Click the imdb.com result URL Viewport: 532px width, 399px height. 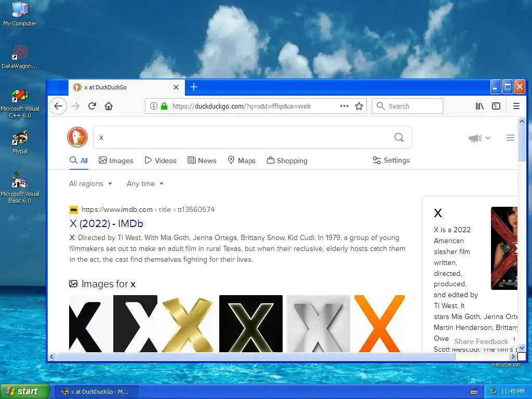pos(148,210)
